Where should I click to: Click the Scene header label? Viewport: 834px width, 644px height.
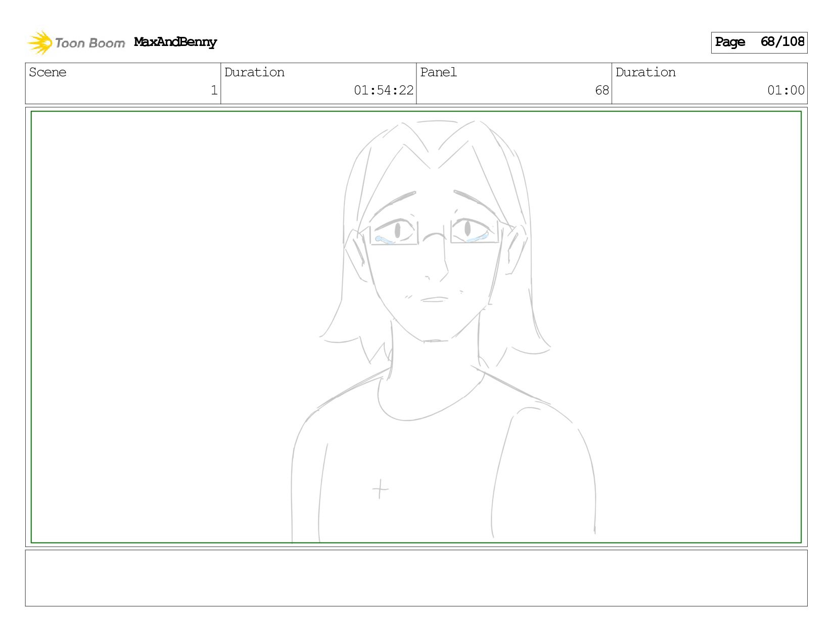(48, 72)
